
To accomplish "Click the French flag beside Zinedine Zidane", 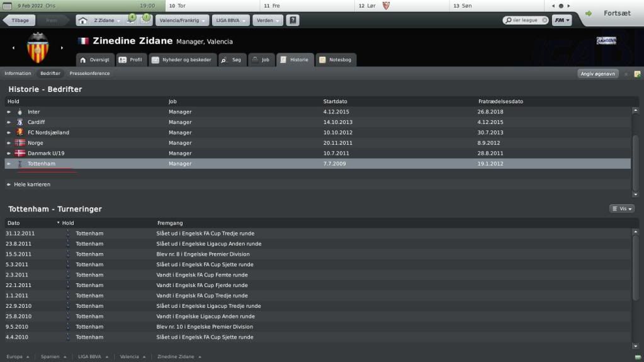I will click(83, 41).
